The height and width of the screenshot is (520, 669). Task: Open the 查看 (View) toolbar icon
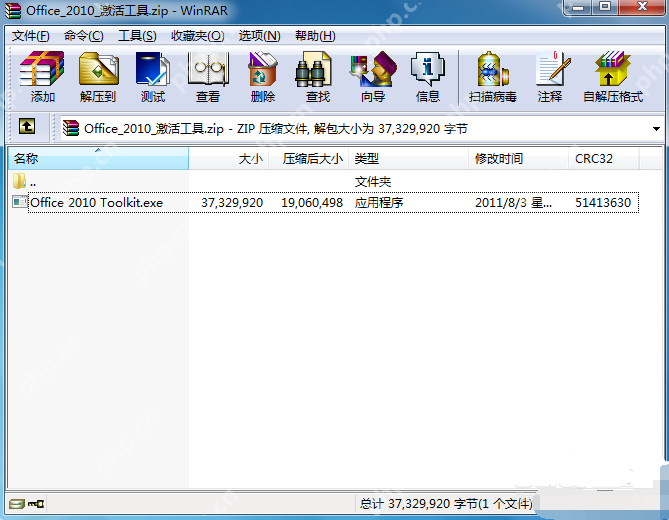coord(208,78)
